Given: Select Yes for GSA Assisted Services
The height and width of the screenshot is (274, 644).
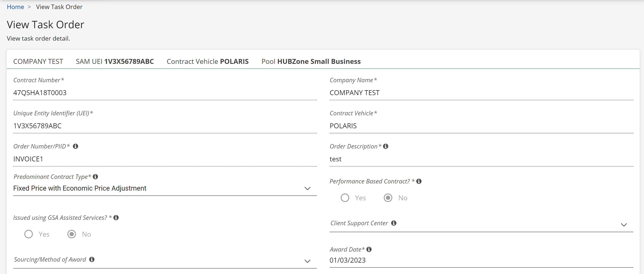Looking at the screenshot, I should click(28, 234).
